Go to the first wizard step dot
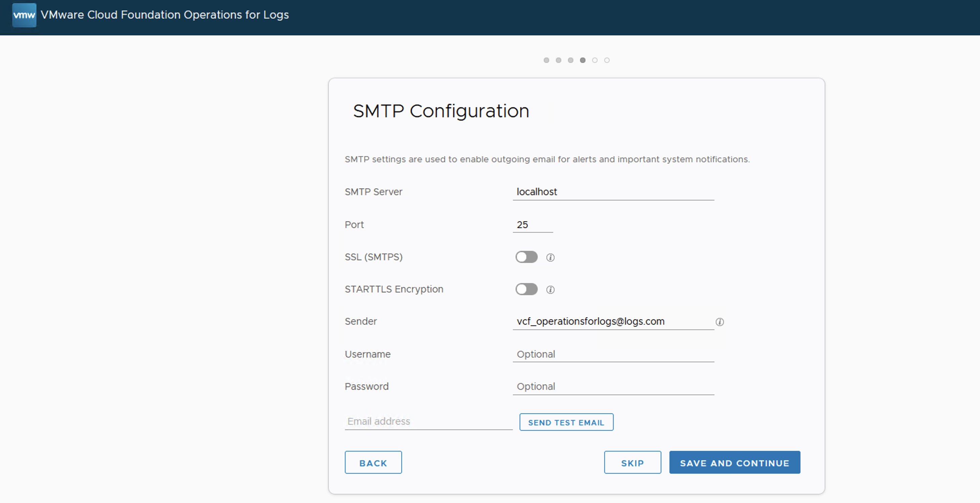 546,60
